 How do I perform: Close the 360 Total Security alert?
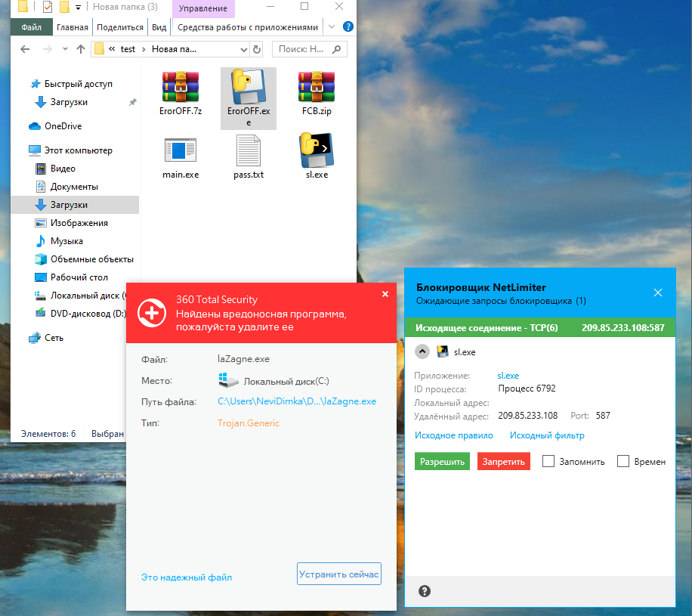(x=385, y=294)
